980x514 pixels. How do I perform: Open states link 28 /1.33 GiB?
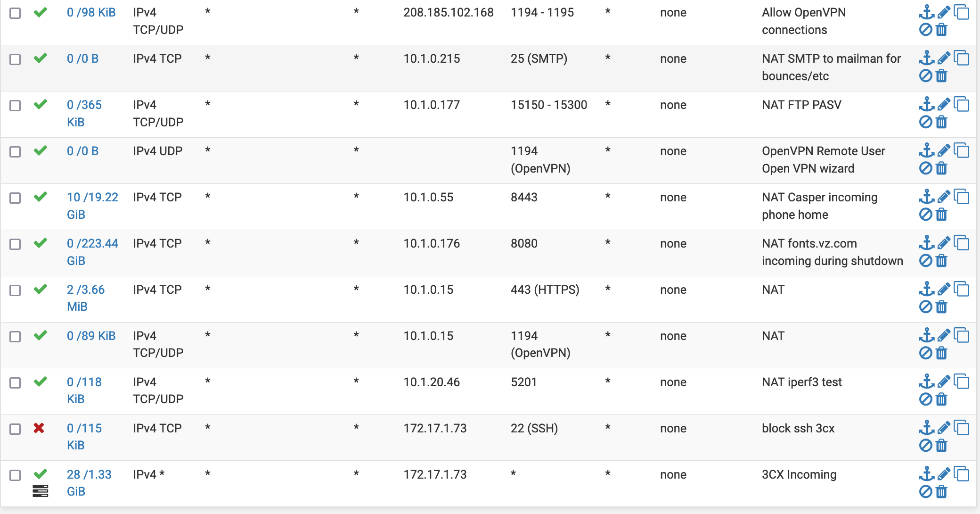coord(89,483)
